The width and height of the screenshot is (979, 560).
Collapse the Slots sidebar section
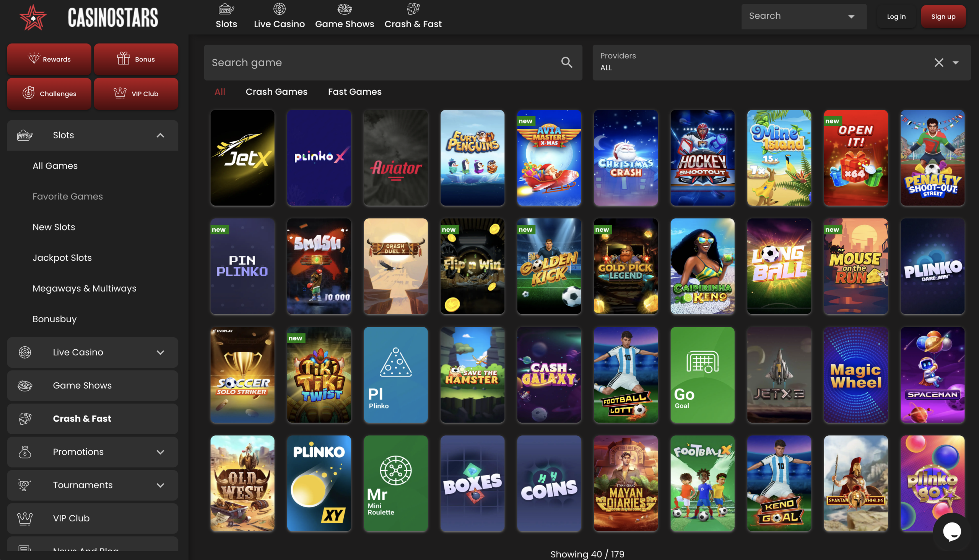click(160, 135)
